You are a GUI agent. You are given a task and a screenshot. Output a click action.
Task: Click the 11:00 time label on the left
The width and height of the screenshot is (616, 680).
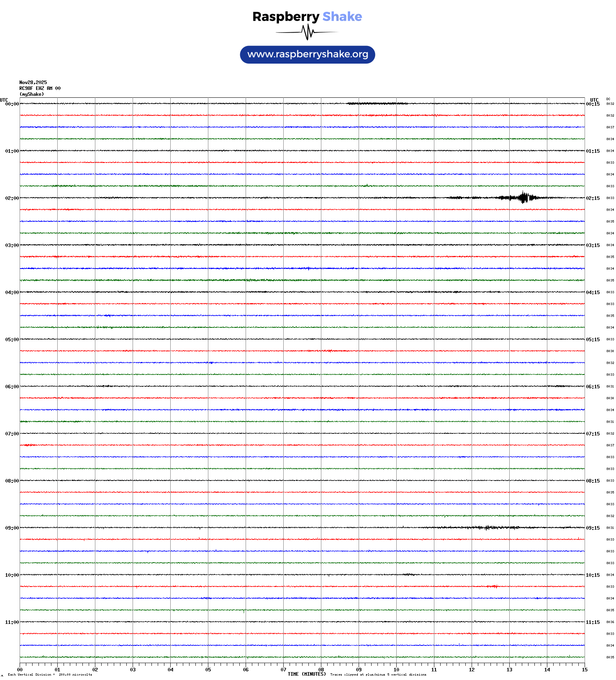12,622
